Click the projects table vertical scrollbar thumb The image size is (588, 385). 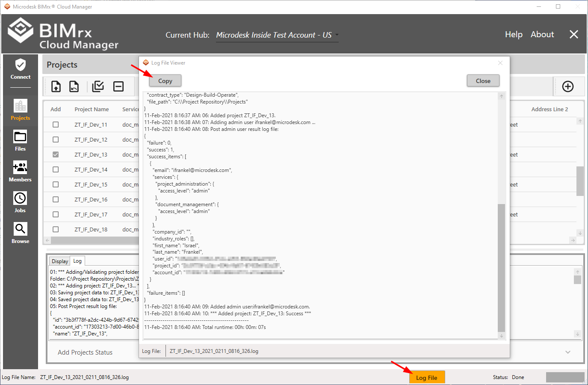[x=580, y=181]
